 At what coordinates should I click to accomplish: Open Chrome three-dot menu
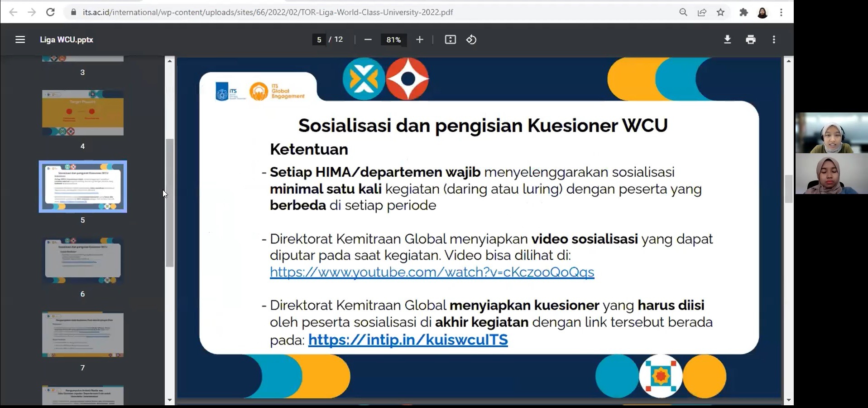781,12
